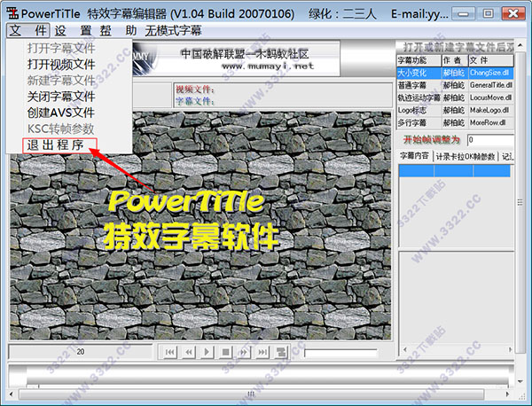Viewport: 532px width, 406px height.
Task: Click the fast-forward playback button
Action: click(x=243, y=352)
